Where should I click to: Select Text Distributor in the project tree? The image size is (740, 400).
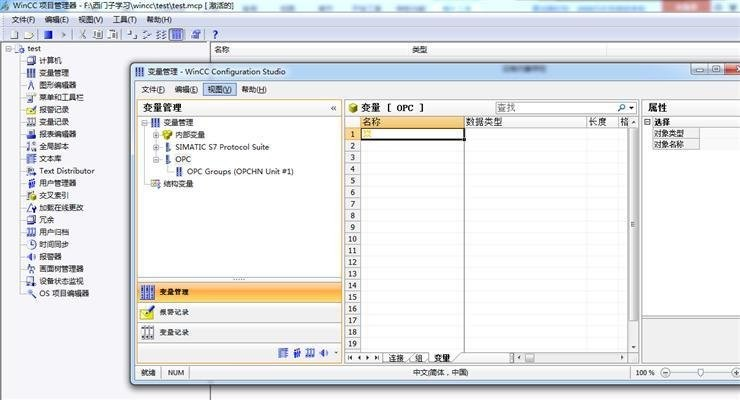[x=67, y=171]
